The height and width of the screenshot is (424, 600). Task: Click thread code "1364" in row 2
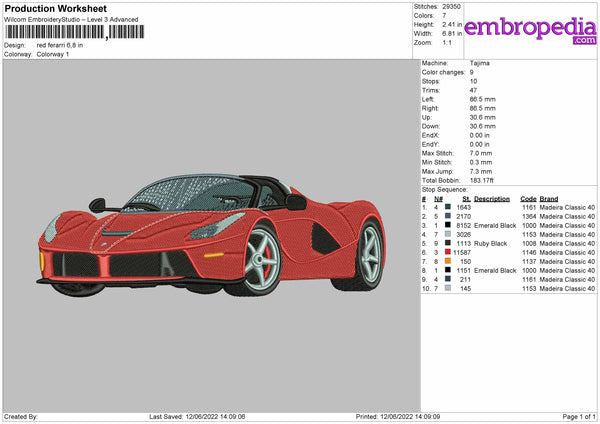(529, 217)
